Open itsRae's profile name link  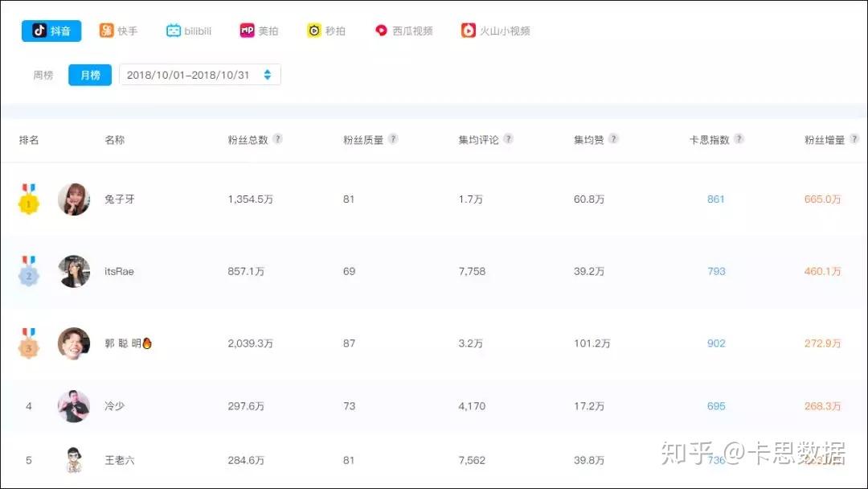point(119,272)
